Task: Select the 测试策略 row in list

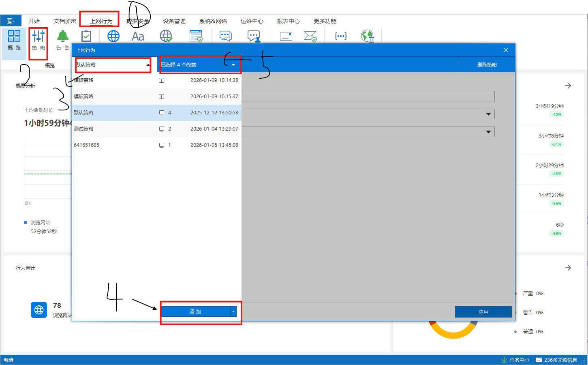Action: 156,129
